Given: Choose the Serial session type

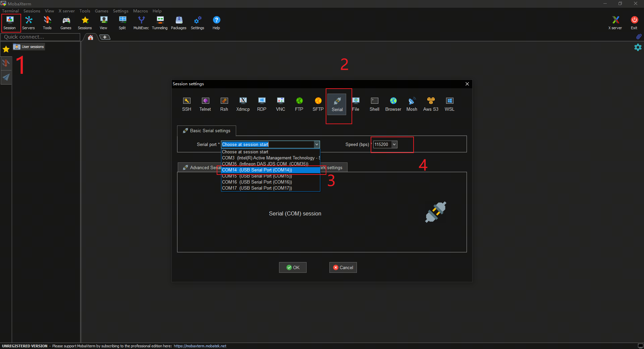Looking at the screenshot, I should tap(337, 105).
